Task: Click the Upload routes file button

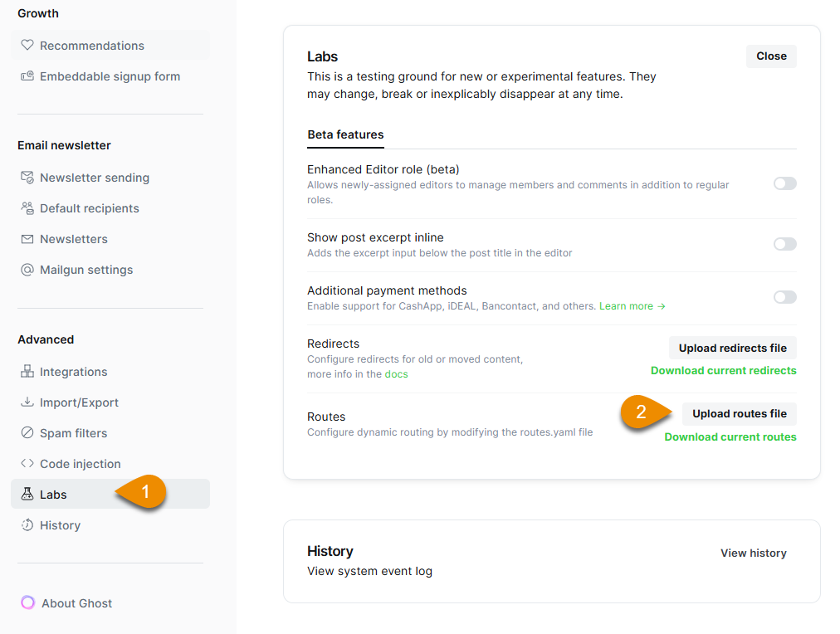Action: (740, 414)
